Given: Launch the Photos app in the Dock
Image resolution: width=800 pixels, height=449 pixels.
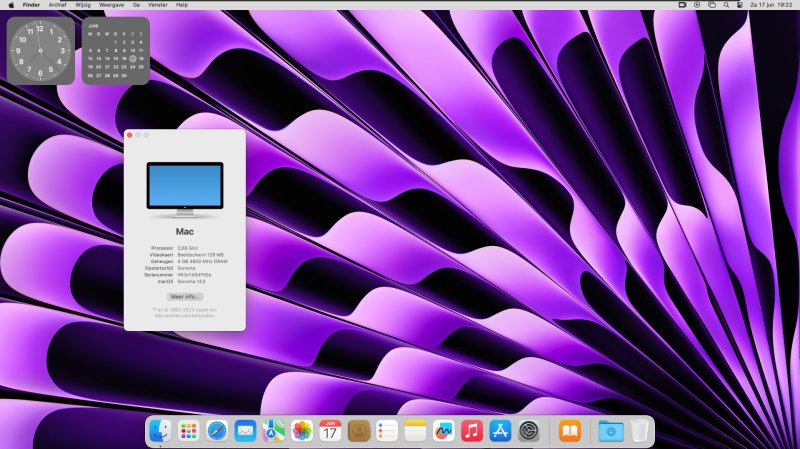Looking at the screenshot, I should (x=302, y=431).
